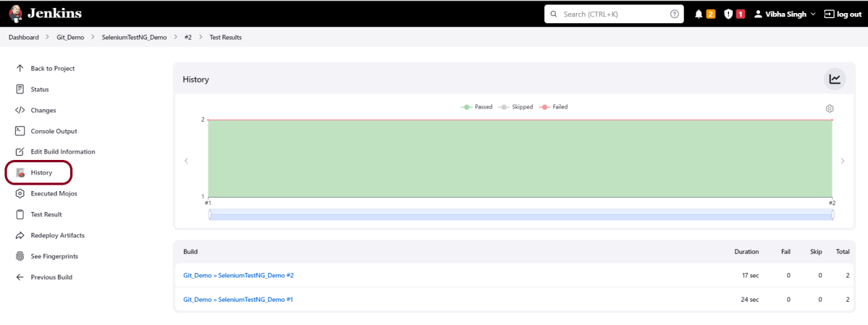The height and width of the screenshot is (325, 868).
Task: Toggle Passed series in chart legend
Action: coord(477,107)
